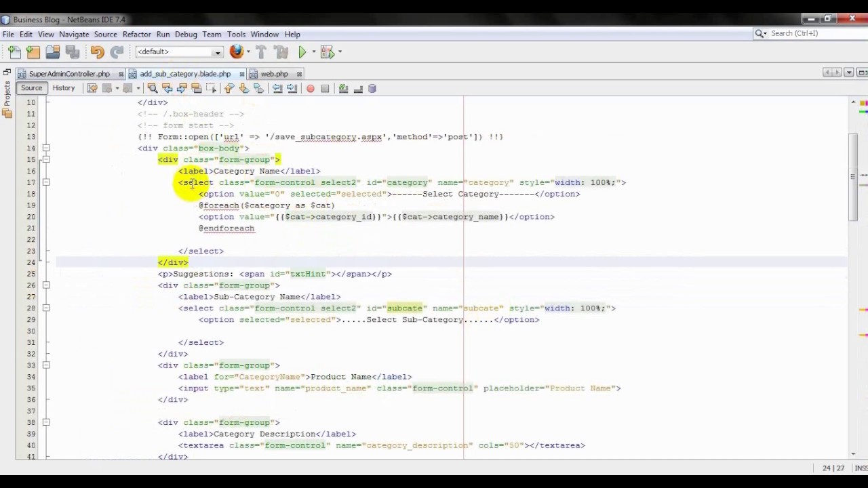Open browser selection dropdown arrow beside Firefox
The width and height of the screenshot is (868, 488).
248,52
